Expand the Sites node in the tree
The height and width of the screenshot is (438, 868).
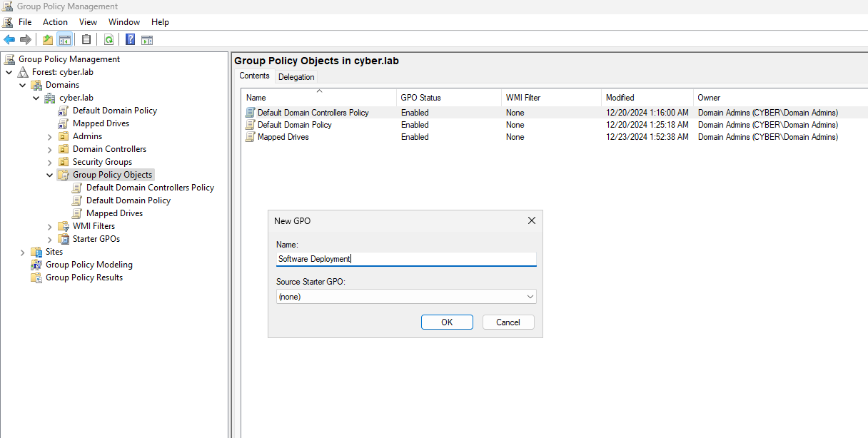(23, 252)
